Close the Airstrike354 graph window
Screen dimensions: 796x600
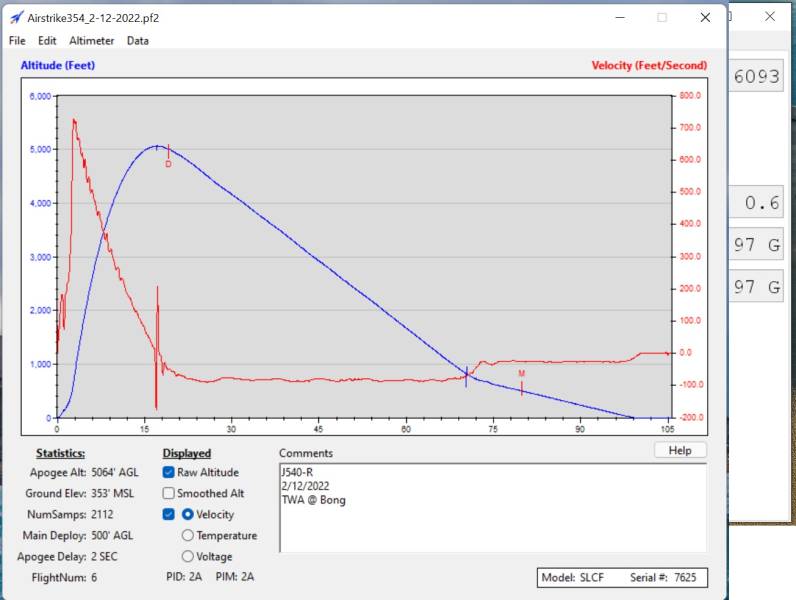tap(706, 18)
